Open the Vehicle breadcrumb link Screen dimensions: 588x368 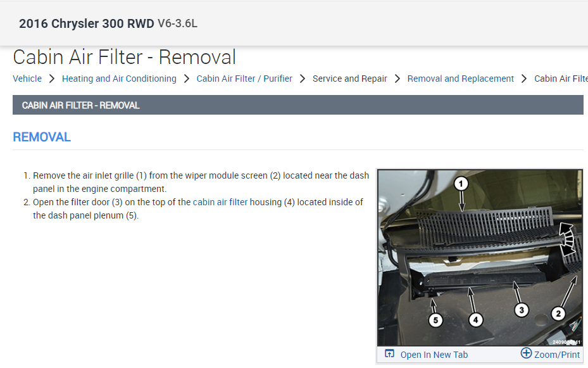click(27, 79)
